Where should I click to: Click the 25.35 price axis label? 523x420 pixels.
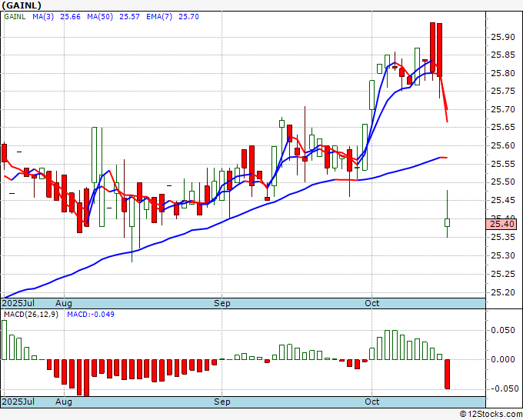coord(503,237)
